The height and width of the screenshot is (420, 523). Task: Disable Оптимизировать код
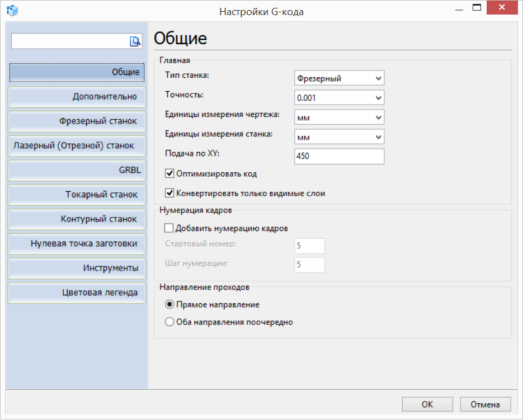coord(169,173)
